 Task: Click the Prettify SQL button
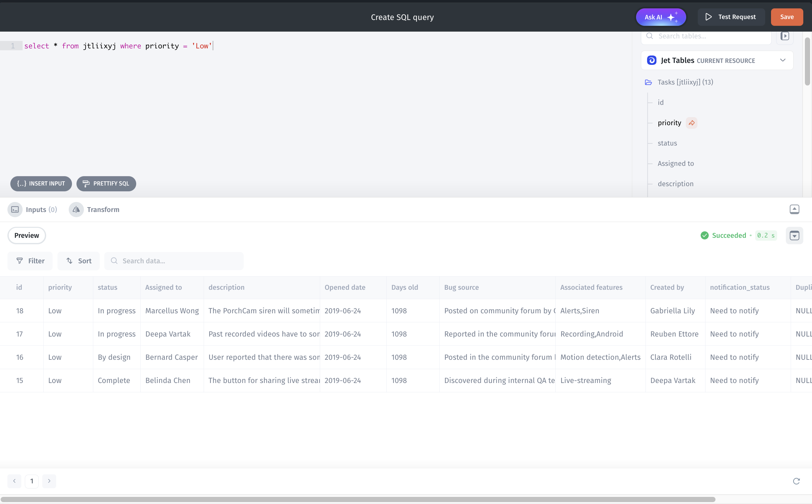(x=106, y=184)
